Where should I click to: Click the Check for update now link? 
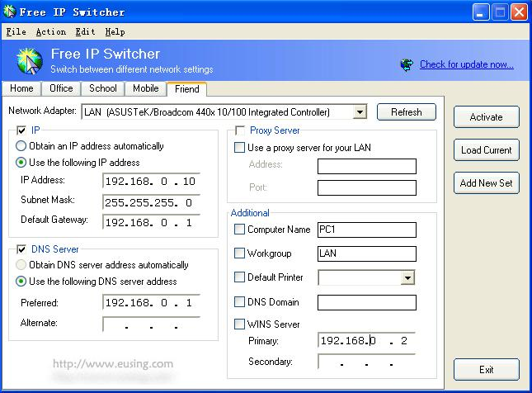[x=467, y=64]
